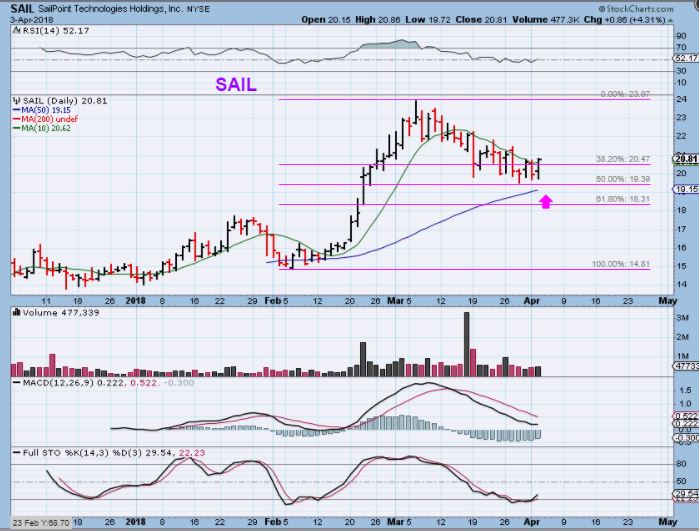This screenshot has width=699, height=531.
Task: Click the 29.54 stochastic value tag
Action: coord(686,494)
